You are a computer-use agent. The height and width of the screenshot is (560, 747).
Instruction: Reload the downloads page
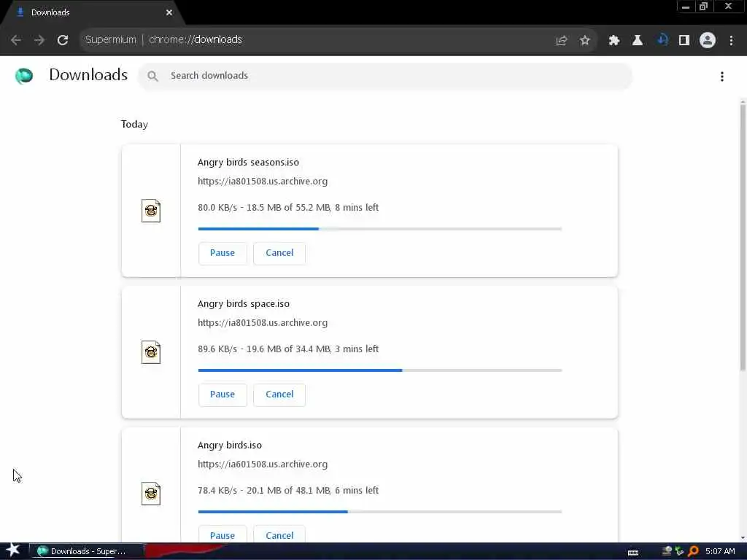[63, 40]
